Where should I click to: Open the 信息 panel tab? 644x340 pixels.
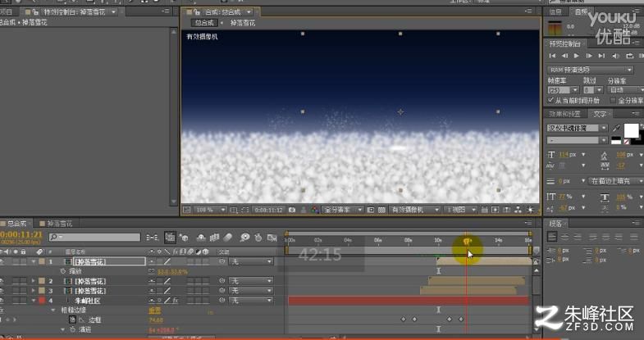555,11
